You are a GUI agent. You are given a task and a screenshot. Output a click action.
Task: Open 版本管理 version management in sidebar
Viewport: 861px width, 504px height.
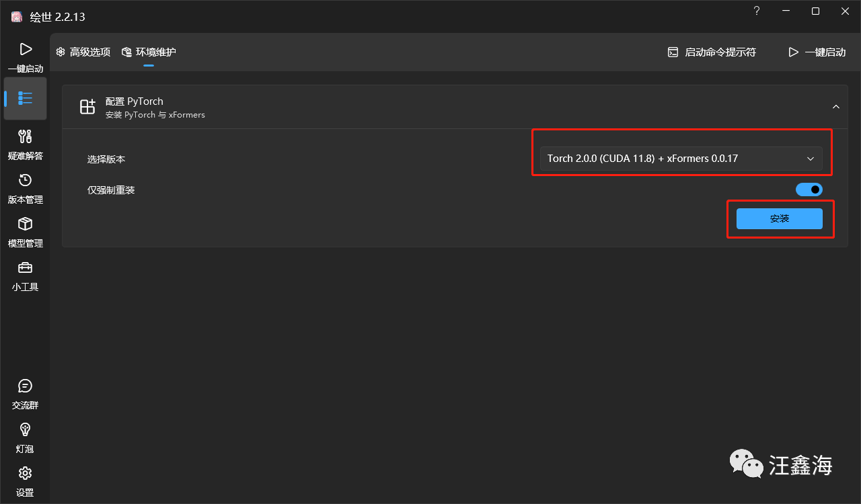pos(25,187)
